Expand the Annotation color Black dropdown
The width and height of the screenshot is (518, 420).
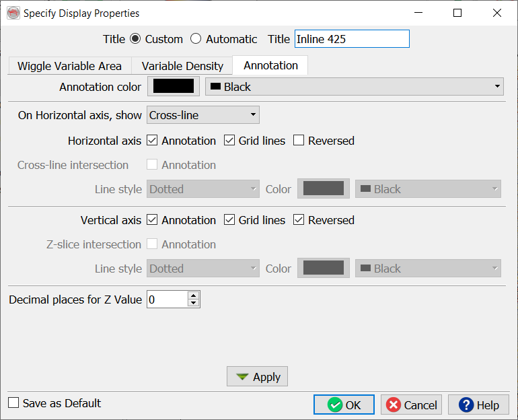pos(354,87)
